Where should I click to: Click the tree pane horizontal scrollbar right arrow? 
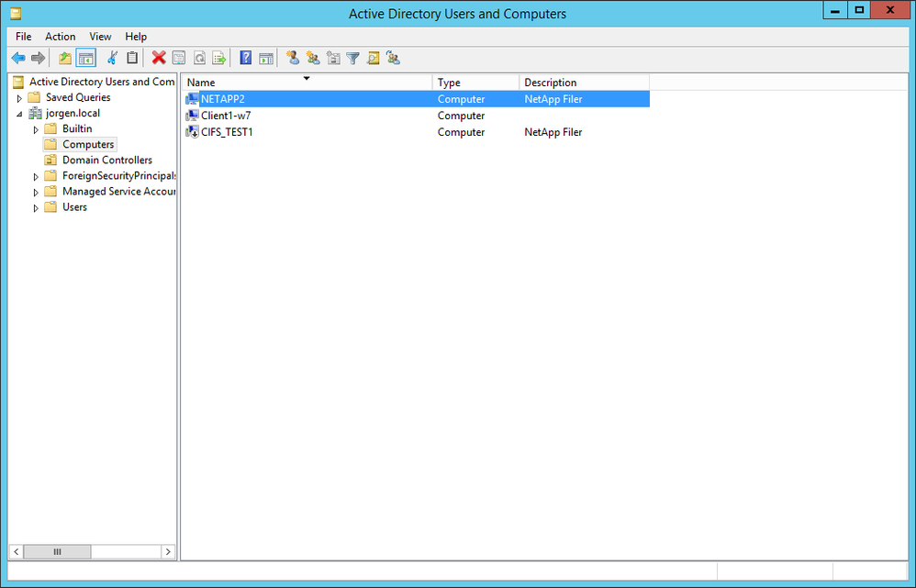pyautogui.click(x=167, y=551)
